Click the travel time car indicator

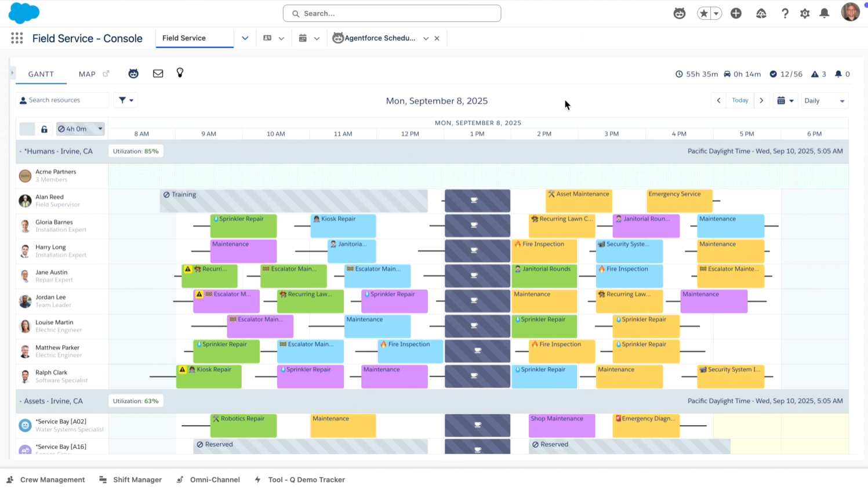[742, 74]
